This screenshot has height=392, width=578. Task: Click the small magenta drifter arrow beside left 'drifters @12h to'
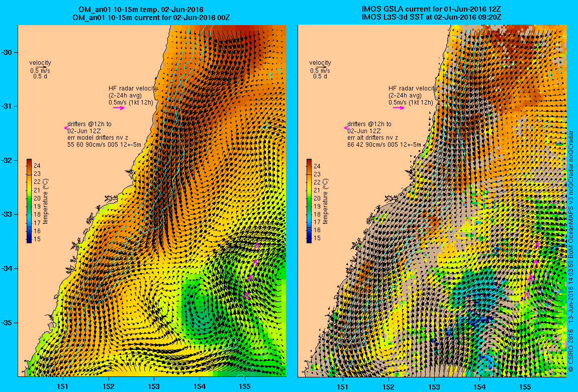tap(66, 128)
